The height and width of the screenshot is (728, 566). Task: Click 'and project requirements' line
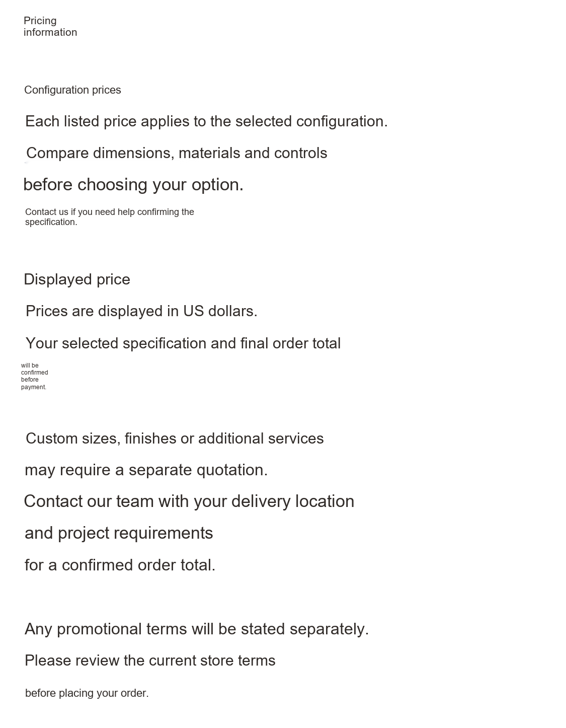tap(119, 533)
